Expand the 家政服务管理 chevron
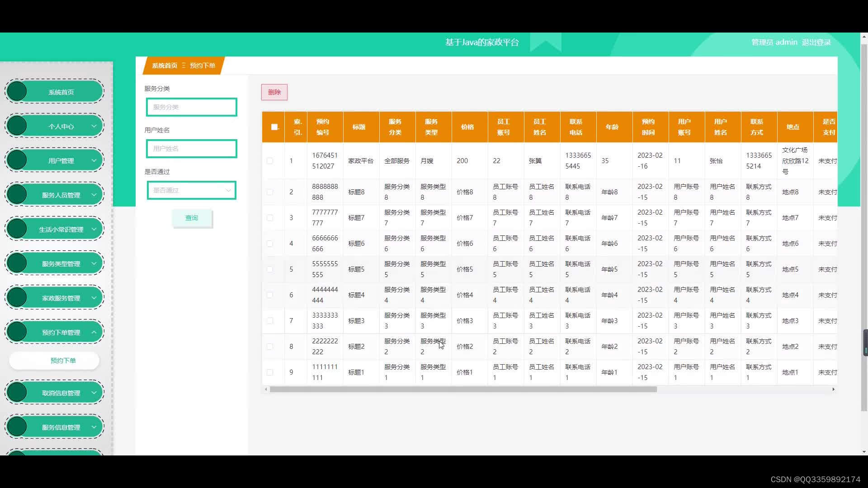Image resolution: width=868 pixels, height=488 pixels. tap(94, 298)
